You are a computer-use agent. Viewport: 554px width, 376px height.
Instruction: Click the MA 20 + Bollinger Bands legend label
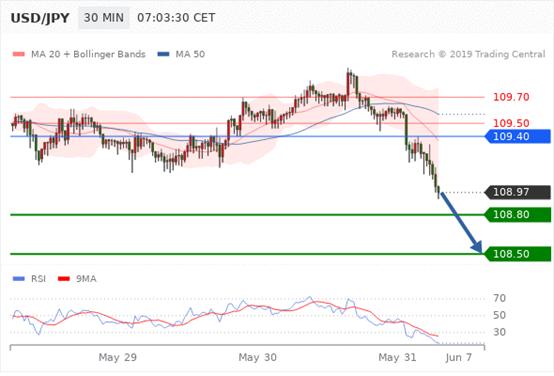tap(88, 54)
